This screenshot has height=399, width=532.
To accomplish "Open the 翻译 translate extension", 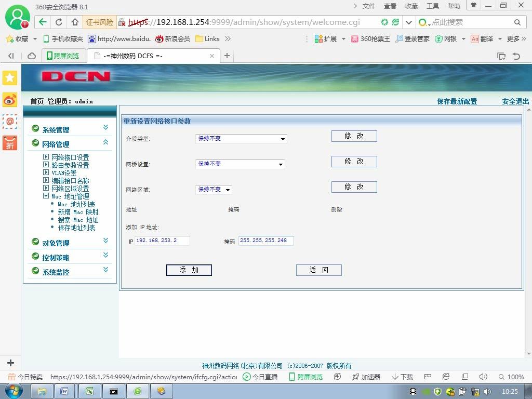I will click(482, 39).
